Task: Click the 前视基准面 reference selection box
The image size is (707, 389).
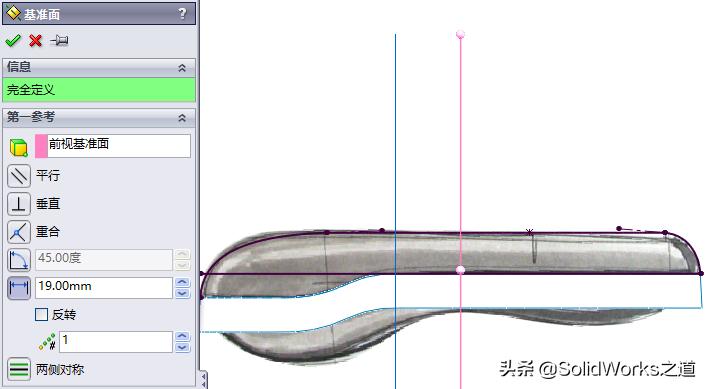Action: click(113, 146)
